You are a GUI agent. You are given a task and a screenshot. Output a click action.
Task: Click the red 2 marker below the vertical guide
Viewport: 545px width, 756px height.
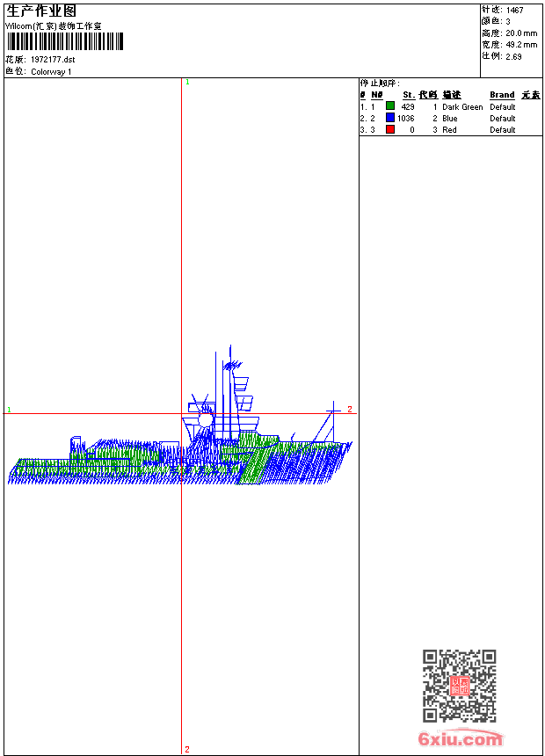tap(187, 749)
